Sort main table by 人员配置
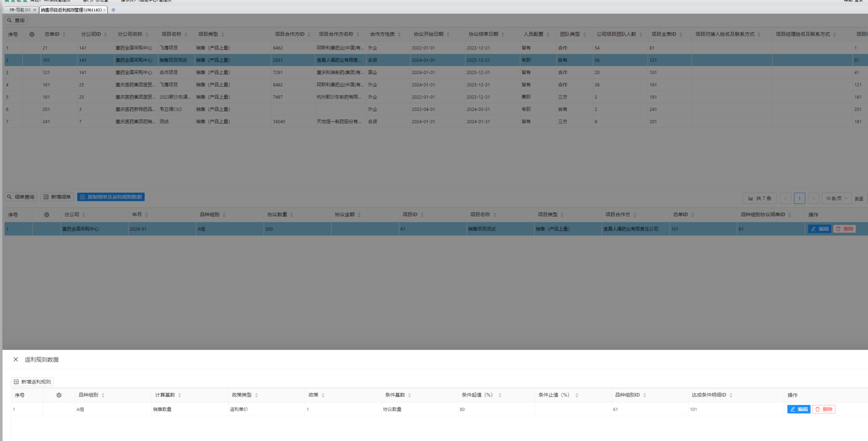 click(548, 34)
